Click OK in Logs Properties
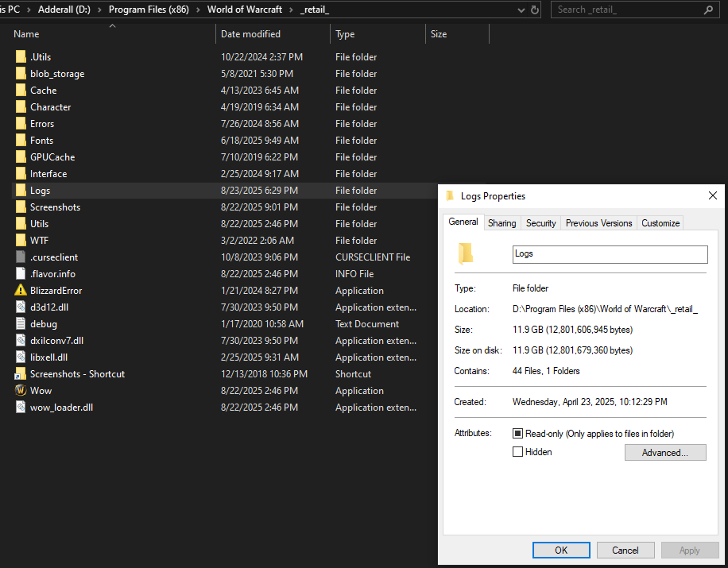 [x=561, y=551]
